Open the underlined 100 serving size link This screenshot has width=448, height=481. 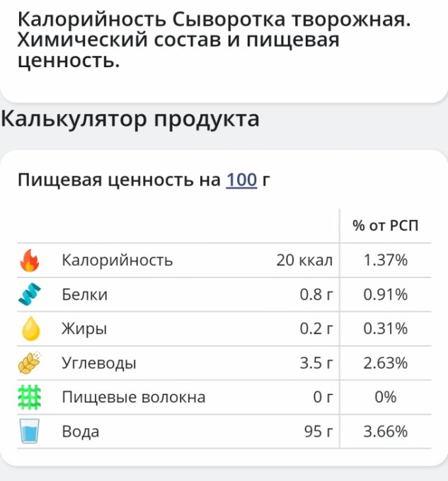(x=241, y=180)
